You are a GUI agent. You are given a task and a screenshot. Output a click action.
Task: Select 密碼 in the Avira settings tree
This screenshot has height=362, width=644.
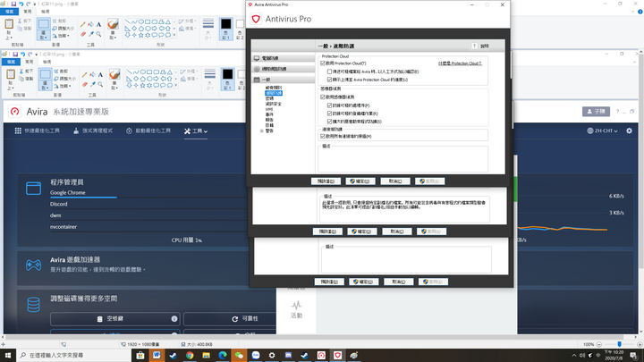[269, 98]
